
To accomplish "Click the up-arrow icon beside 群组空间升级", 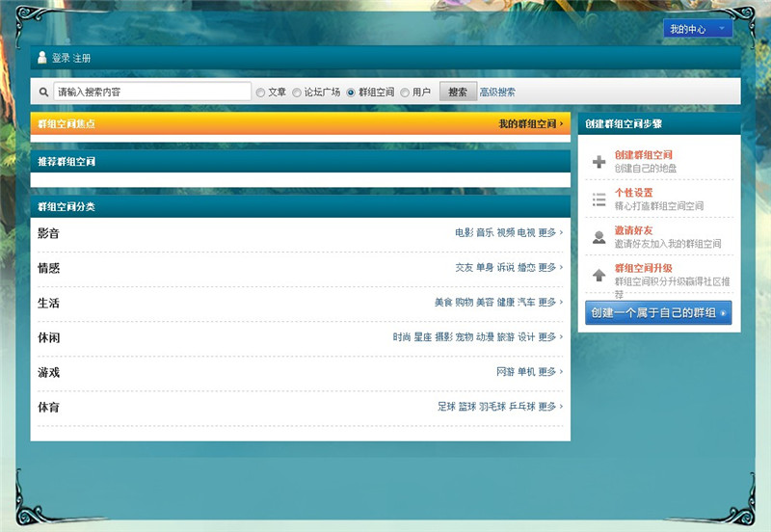I will (598, 275).
